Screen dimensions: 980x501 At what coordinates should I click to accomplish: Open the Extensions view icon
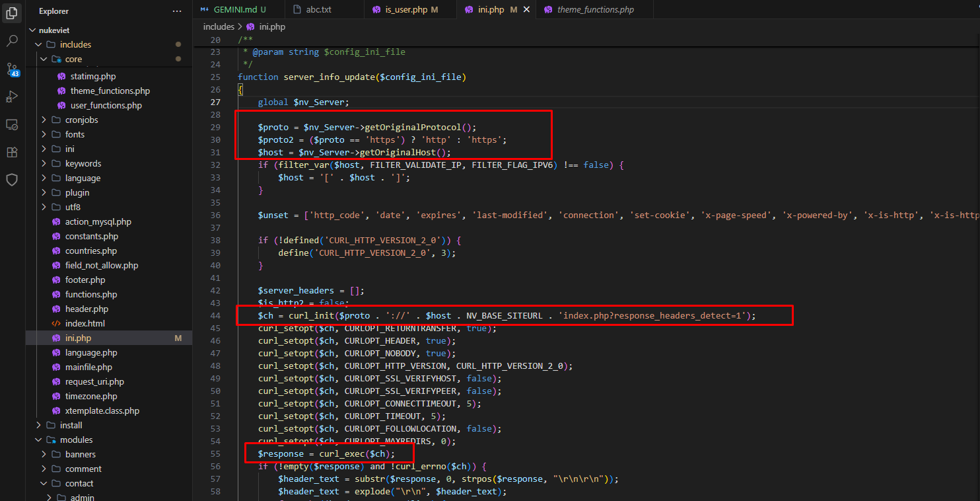12,152
